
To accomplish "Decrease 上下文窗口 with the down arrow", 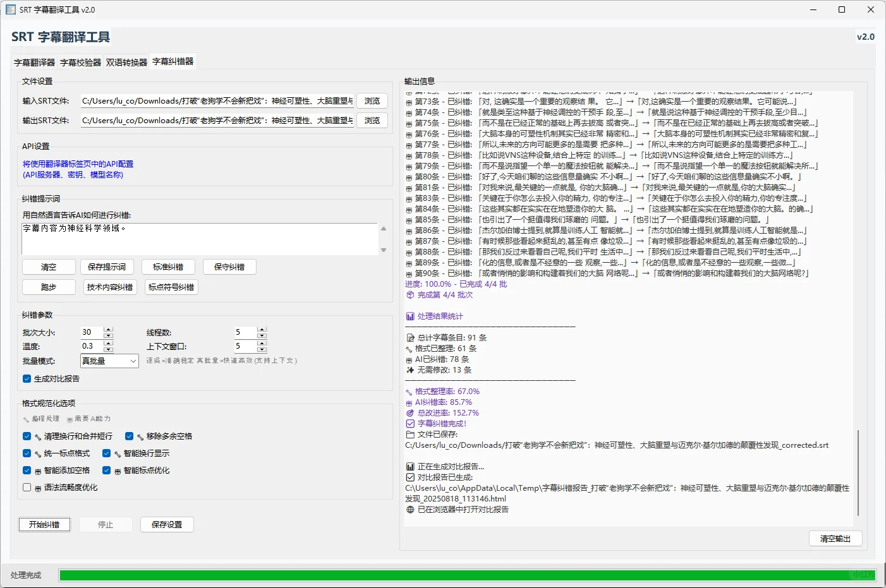I will click(262, 349).
